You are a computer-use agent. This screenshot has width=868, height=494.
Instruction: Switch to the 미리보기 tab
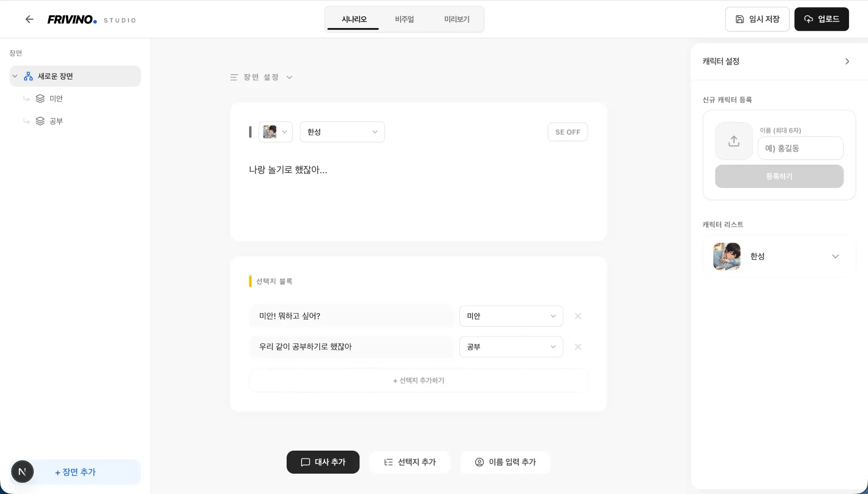click(x=457, y=19)
